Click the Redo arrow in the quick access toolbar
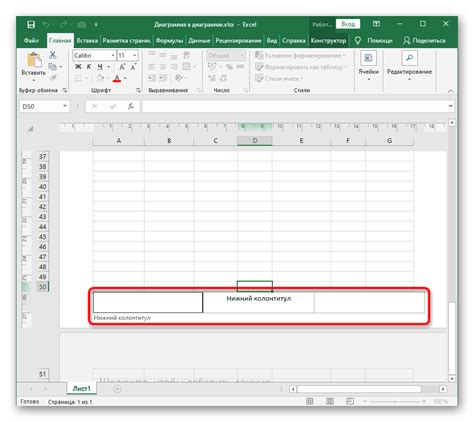Viewport: 474px width, 422px height. point(63,24)
